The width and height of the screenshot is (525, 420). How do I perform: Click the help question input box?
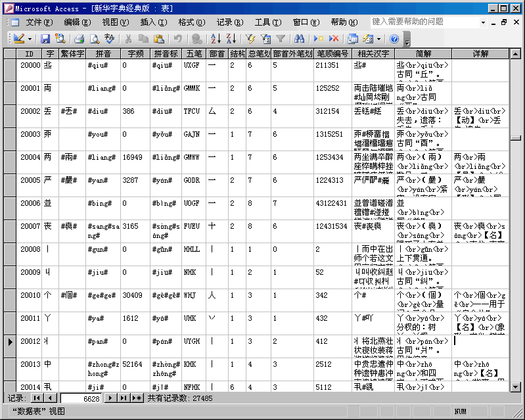(x=424, y=22)
